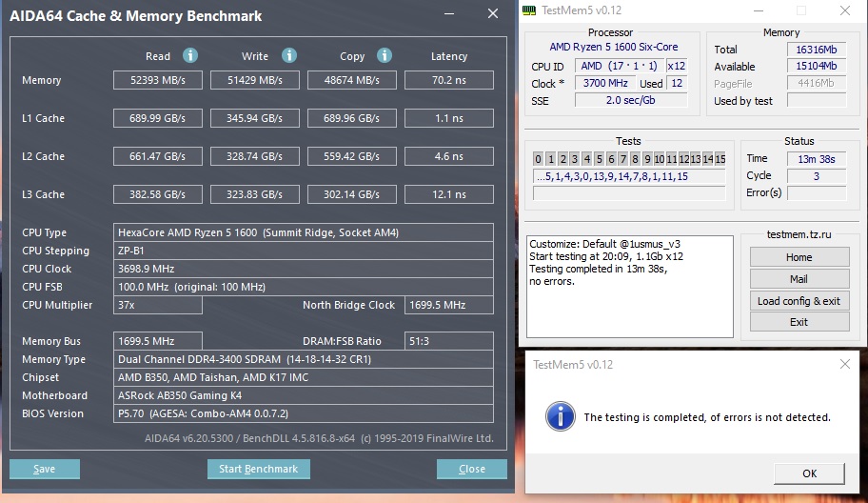This screenshot has height=503, width=868.
Task: Click the L1 Cache Read value 689.99 GB/s
Action: pyautogui.click(x=158, y=118)
